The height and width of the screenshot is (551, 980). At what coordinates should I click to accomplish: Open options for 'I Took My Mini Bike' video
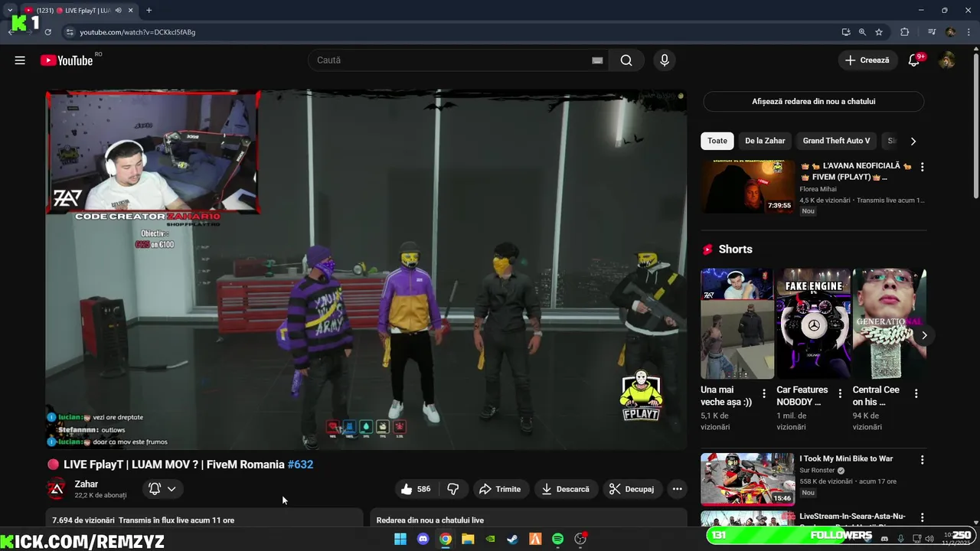[x=922, y=460]
